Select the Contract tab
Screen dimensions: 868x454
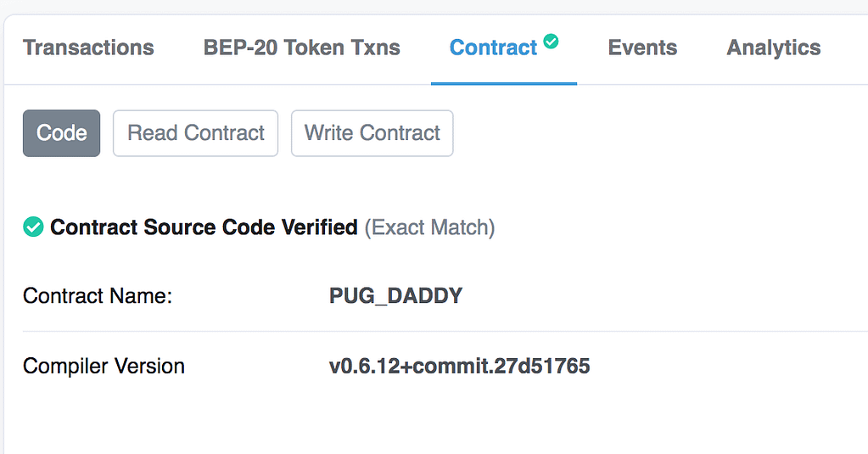[x=493, y=48]
